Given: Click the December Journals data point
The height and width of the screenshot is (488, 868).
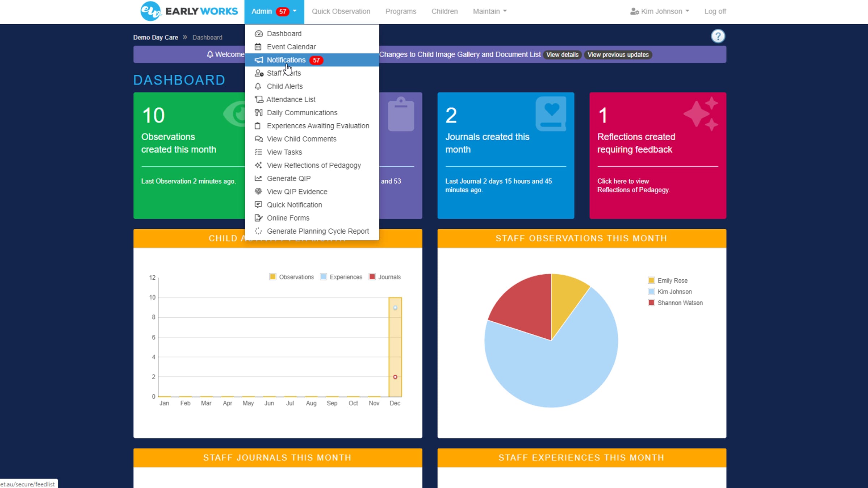Looking at the screenshot, I should [395, 377].
